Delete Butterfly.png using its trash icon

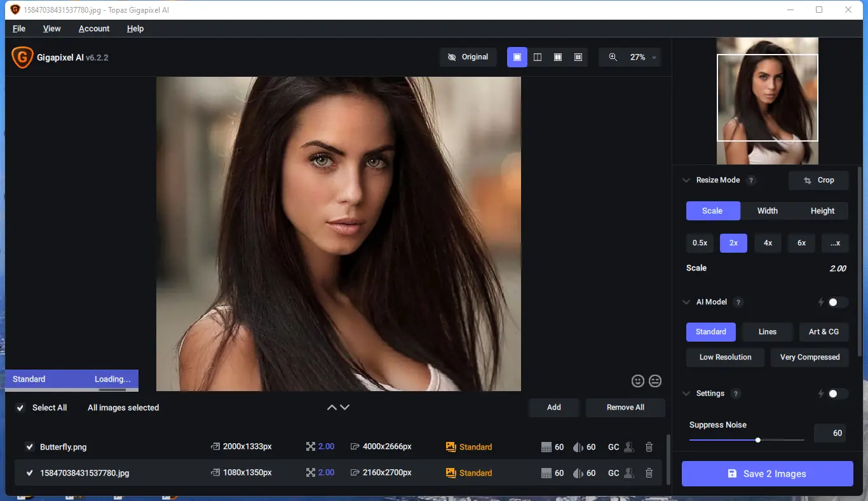(649, 447)
